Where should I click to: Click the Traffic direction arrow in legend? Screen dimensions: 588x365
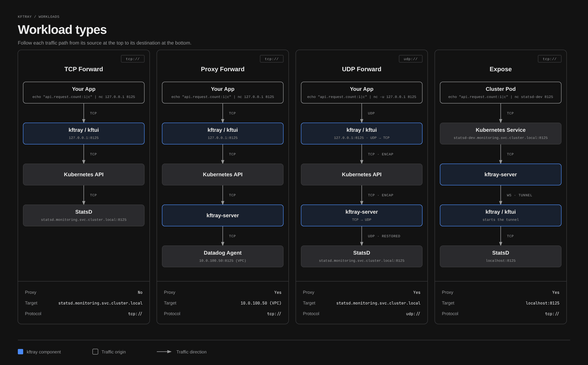(x=164, y=352)
